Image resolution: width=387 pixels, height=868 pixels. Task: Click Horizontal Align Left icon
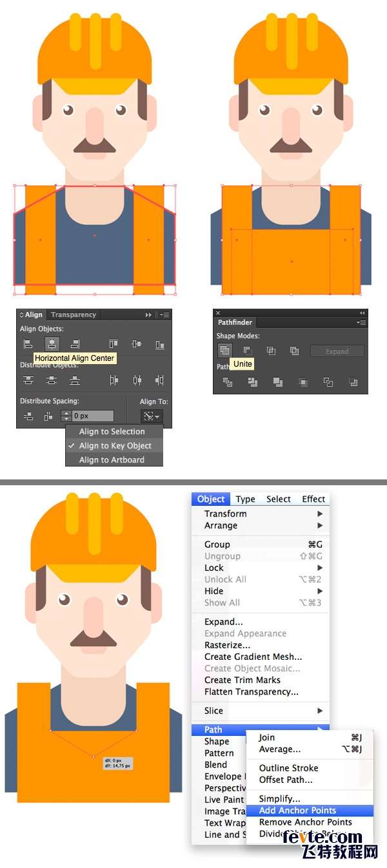coord(28,344)
